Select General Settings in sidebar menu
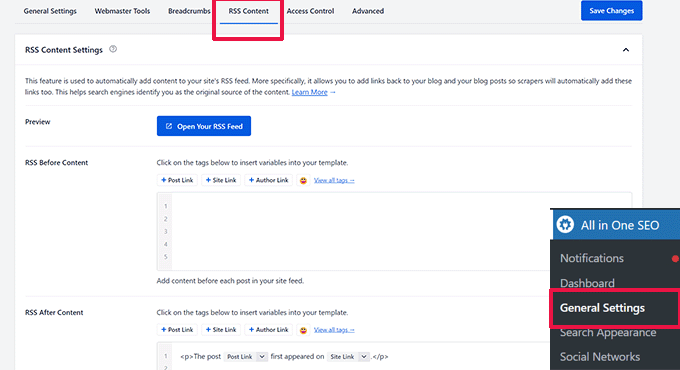680x370 pixels. click(x=602, y=308)
